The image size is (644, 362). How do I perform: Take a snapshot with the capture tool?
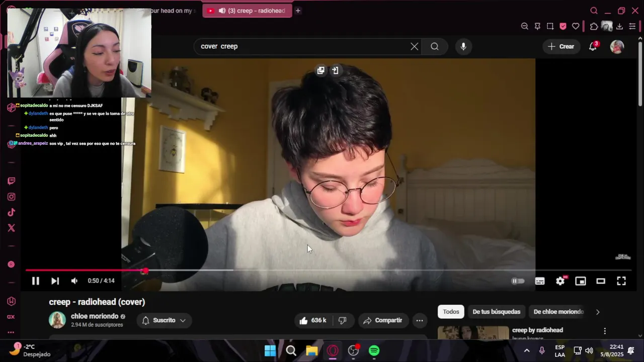click(x=550, y=26)
